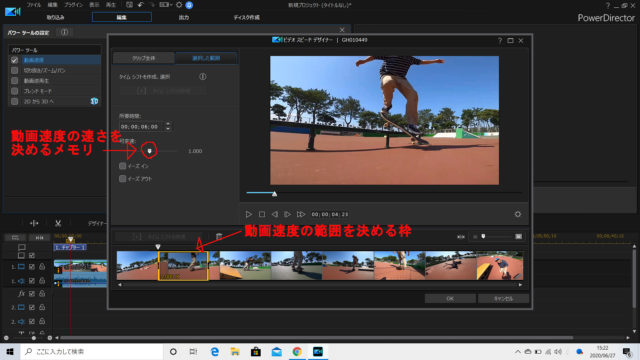Play the Video Speed Designer preview
The width and height of the screenshot is (640, 360).
(x=249, y=214)
